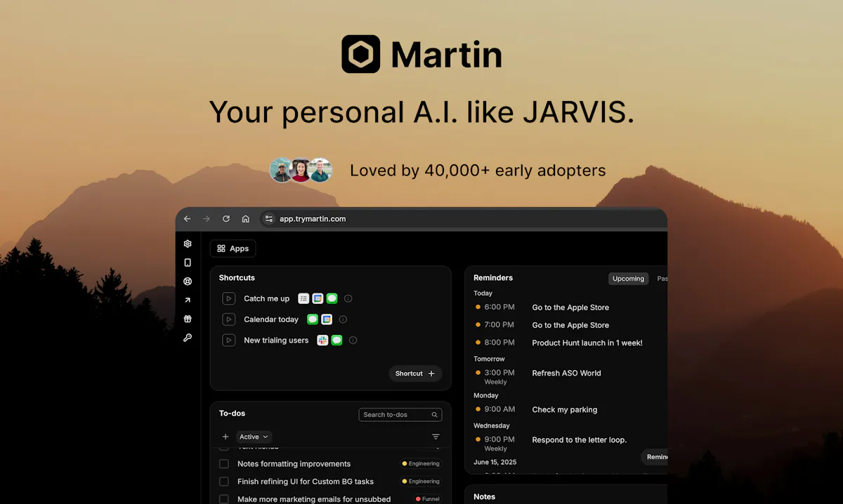Open the support lifebuoy icon in the sidebar

[188, 281]
